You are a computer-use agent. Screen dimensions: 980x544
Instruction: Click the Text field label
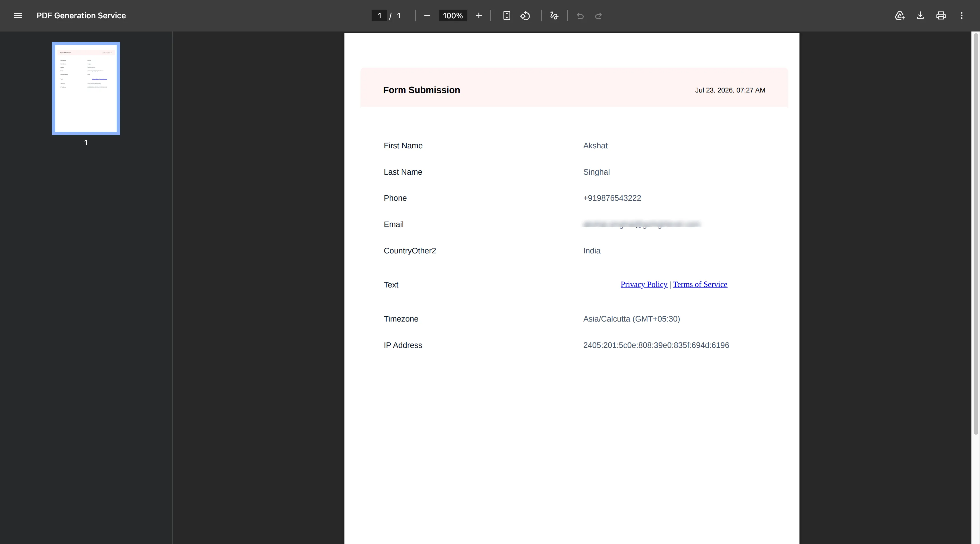pyautogui.click(x=391, y=285)
